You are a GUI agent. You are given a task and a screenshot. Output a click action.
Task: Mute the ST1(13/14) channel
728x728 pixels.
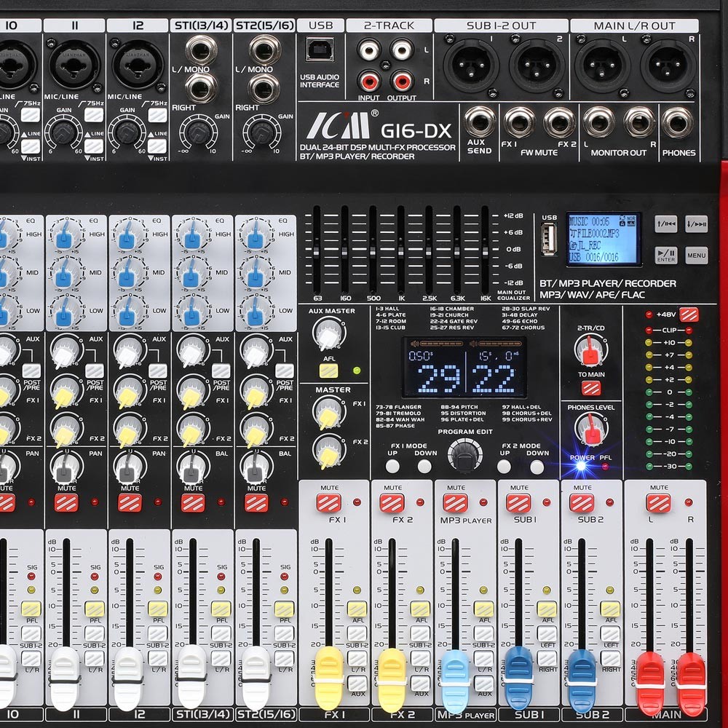coord(193,503)
